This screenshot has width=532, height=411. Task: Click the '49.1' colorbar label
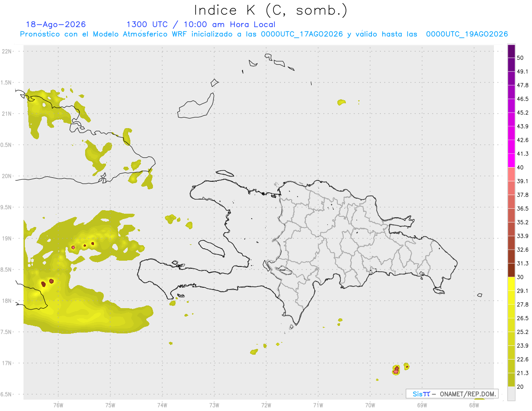click(523, 71)
